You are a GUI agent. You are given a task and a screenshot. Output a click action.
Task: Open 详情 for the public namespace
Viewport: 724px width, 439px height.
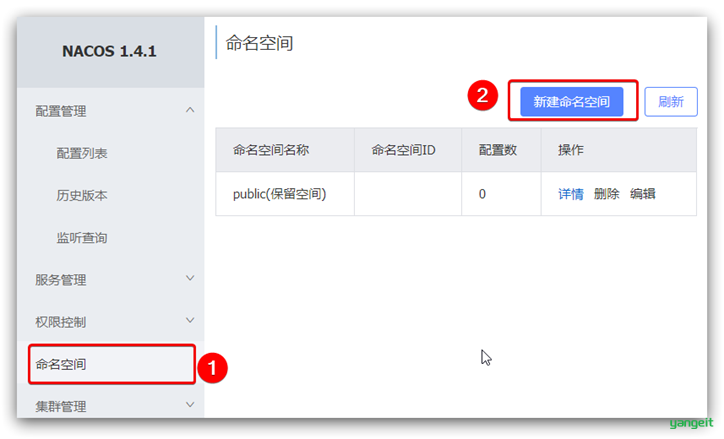coord(571,194)
